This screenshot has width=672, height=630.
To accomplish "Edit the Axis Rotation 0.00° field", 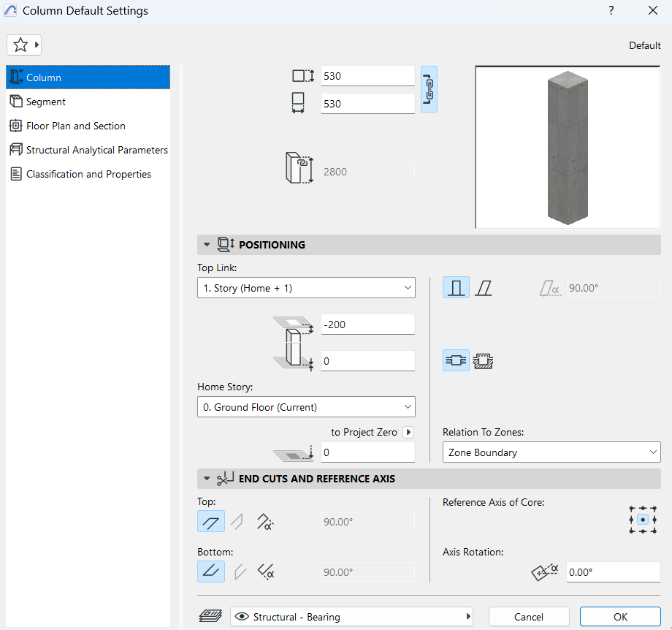I will click(613, 572).
